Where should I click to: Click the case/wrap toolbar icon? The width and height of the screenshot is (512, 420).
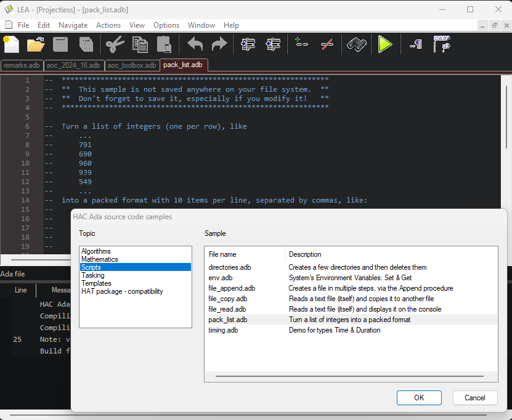[442, 44]
